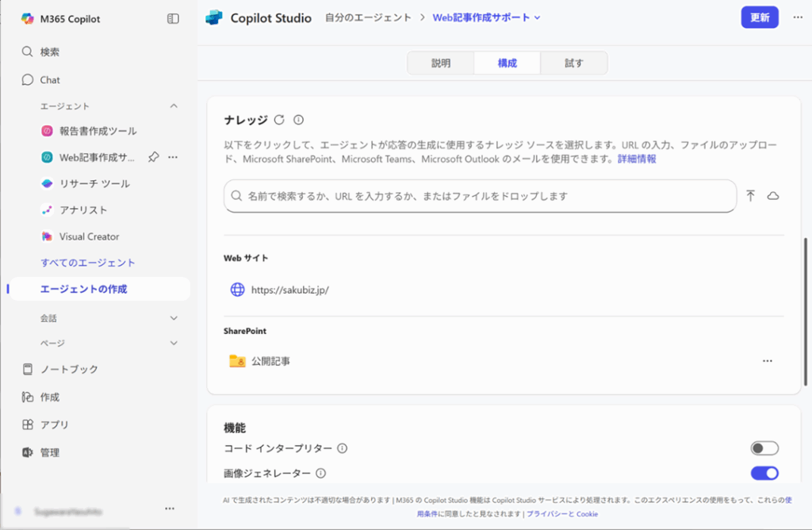Click the Web サイト section label

tap(246, 258)
